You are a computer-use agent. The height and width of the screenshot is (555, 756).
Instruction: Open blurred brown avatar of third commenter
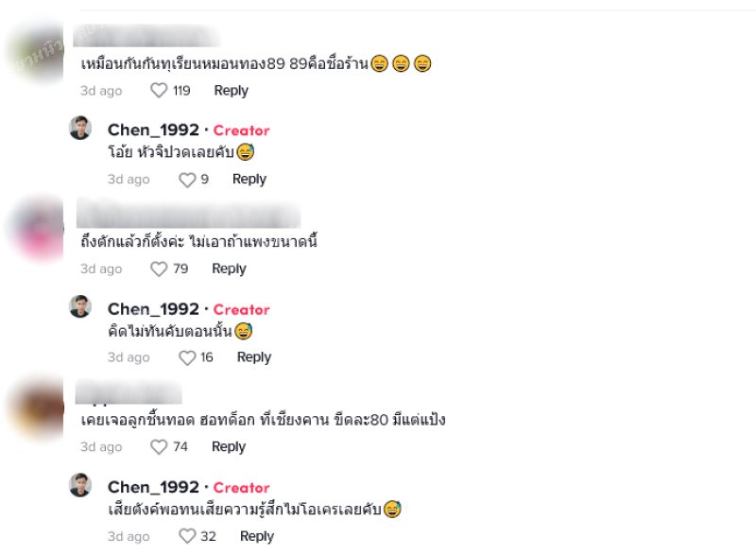pyautogui.click(x=38, y=408)
